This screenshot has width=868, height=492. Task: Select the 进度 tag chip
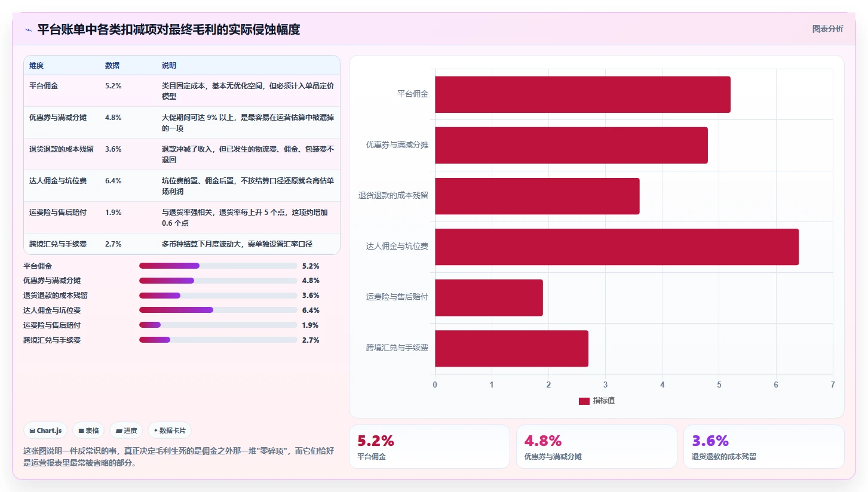tap(126, 430)
